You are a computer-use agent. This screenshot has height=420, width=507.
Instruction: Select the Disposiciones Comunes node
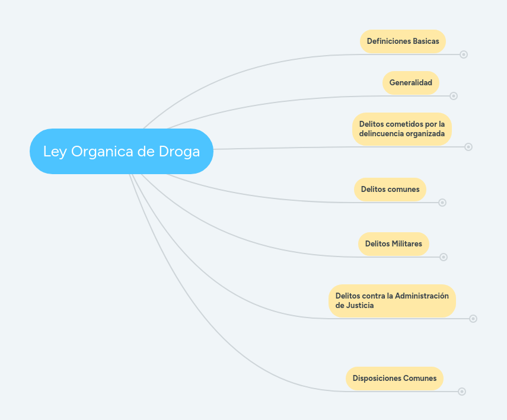coord(394,378)
